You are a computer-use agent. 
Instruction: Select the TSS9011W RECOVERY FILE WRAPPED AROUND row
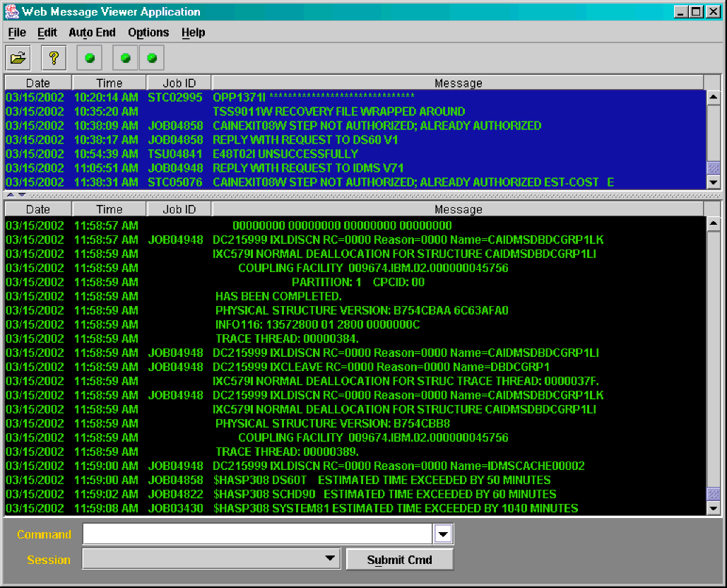339,112
